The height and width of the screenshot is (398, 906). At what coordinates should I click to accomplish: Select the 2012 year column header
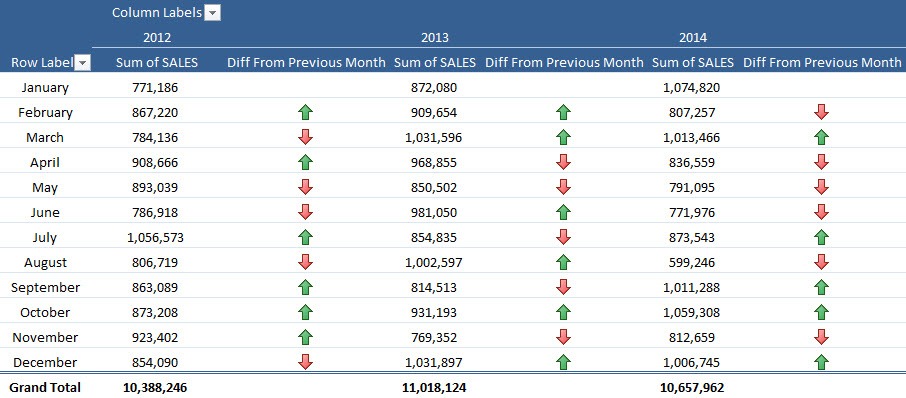click(x=157, y=38)
